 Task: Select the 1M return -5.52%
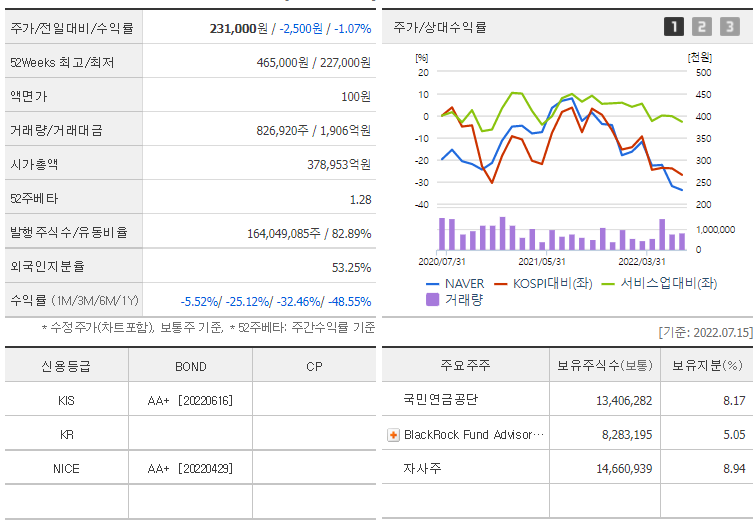[200, 302]
